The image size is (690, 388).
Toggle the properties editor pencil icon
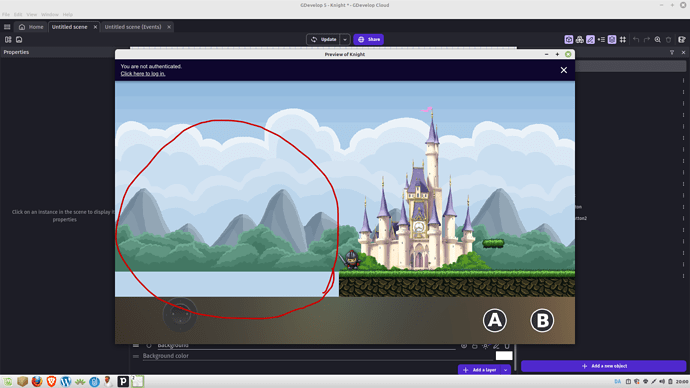(x=590, y=40)
